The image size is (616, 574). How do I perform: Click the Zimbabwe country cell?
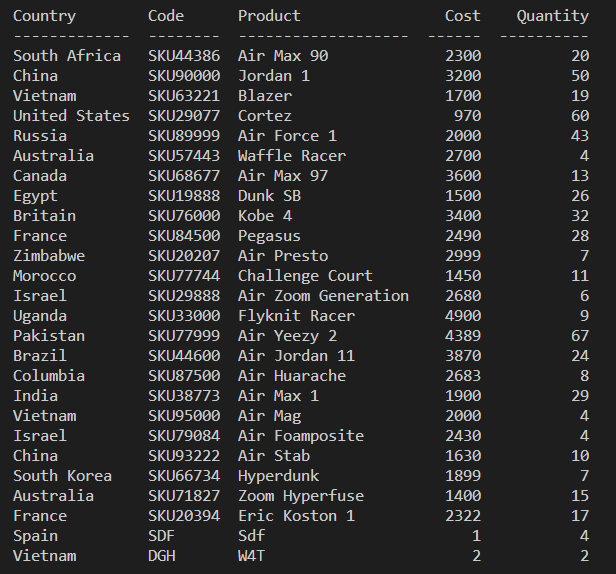(x=49, y=256)
